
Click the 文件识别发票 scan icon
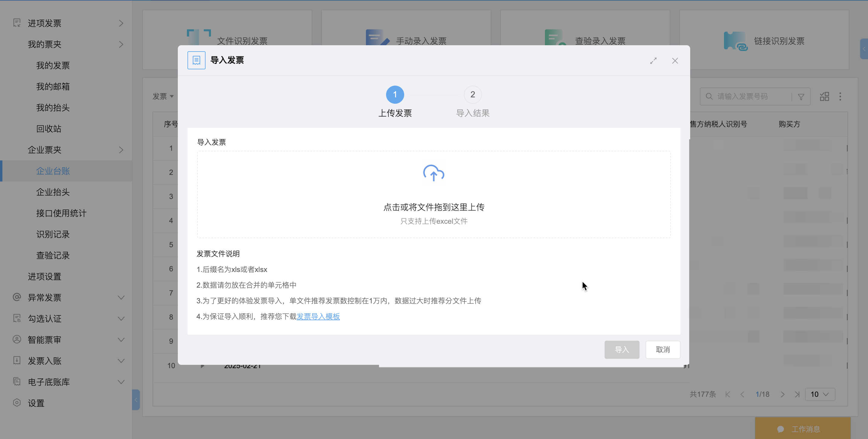(199, 37)
